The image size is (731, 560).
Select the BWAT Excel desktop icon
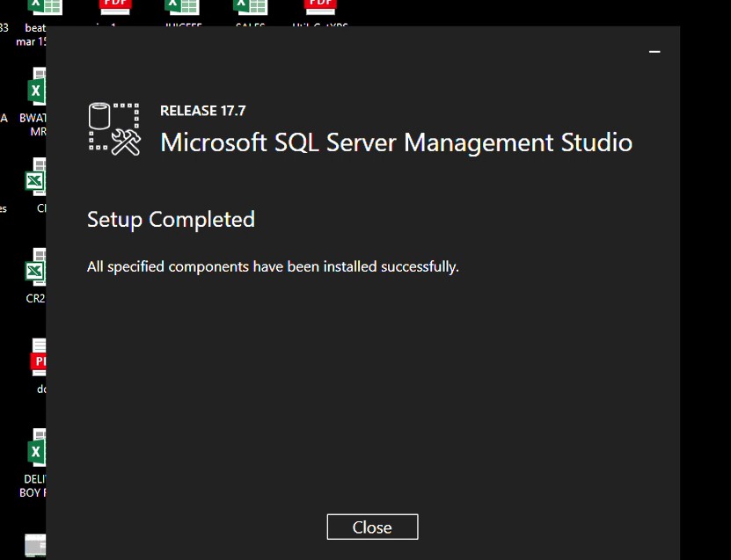click(x=36, y=86)
